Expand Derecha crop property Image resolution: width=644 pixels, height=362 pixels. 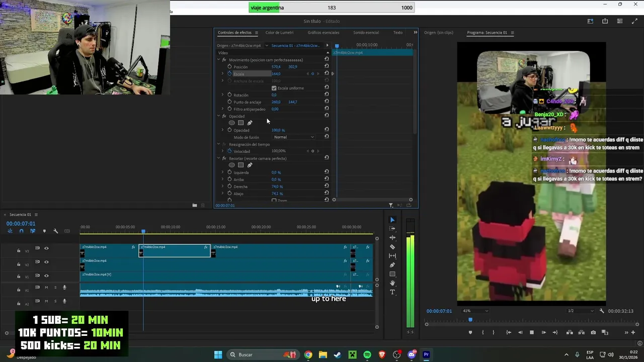[x=223, y=187]
